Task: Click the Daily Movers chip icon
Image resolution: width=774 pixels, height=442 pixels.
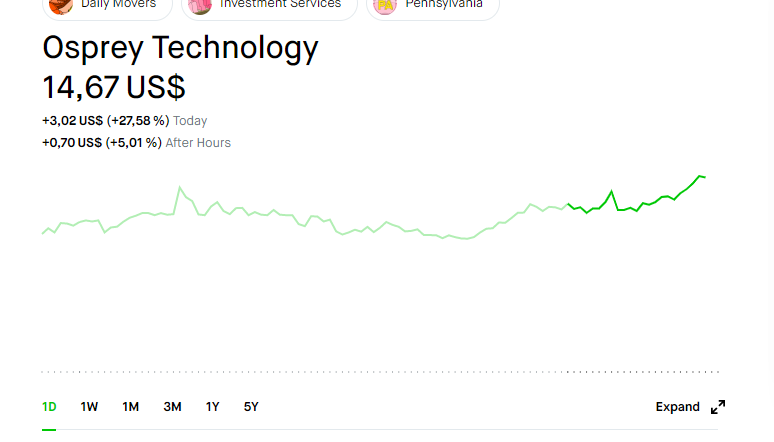Action: pos(61,5)
